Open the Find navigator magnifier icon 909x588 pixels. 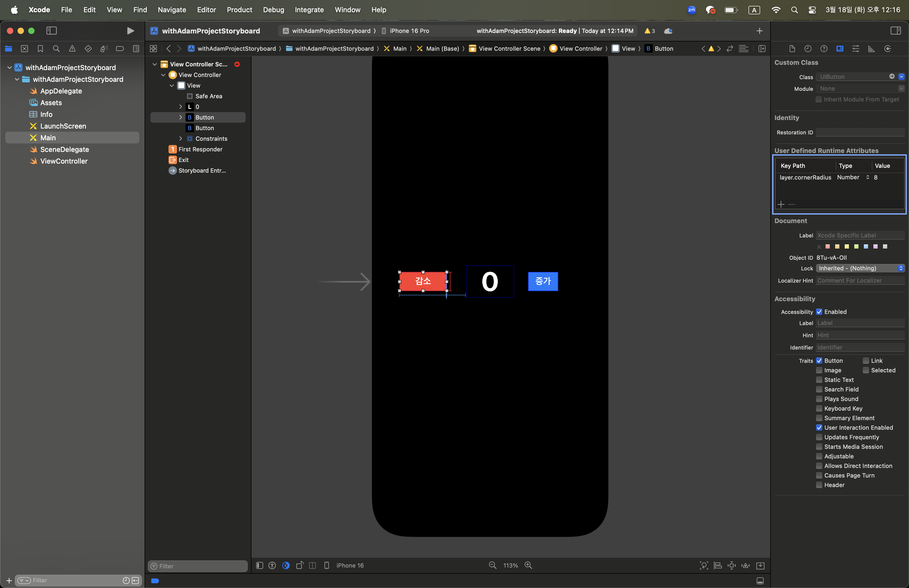click(56, 48)
